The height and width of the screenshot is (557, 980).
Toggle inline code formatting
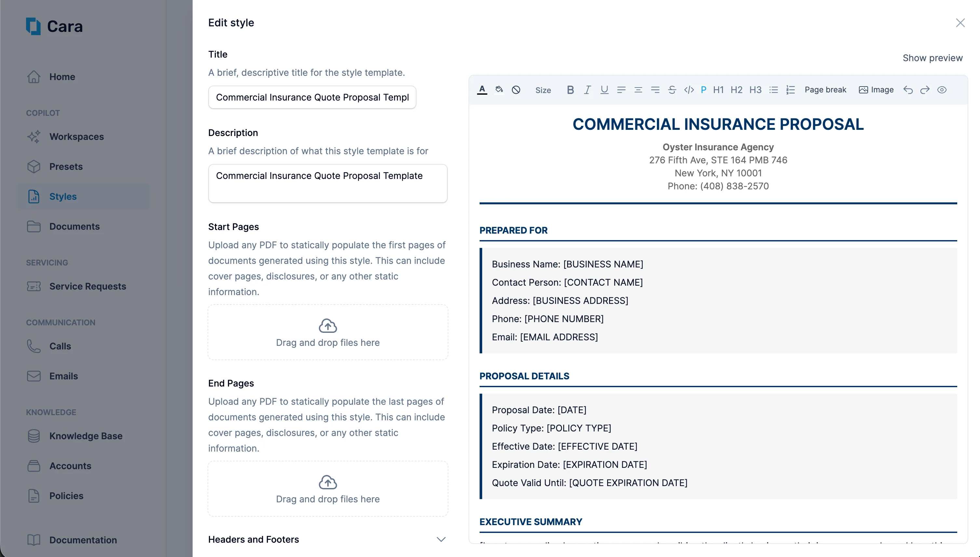tap(689, 90)
